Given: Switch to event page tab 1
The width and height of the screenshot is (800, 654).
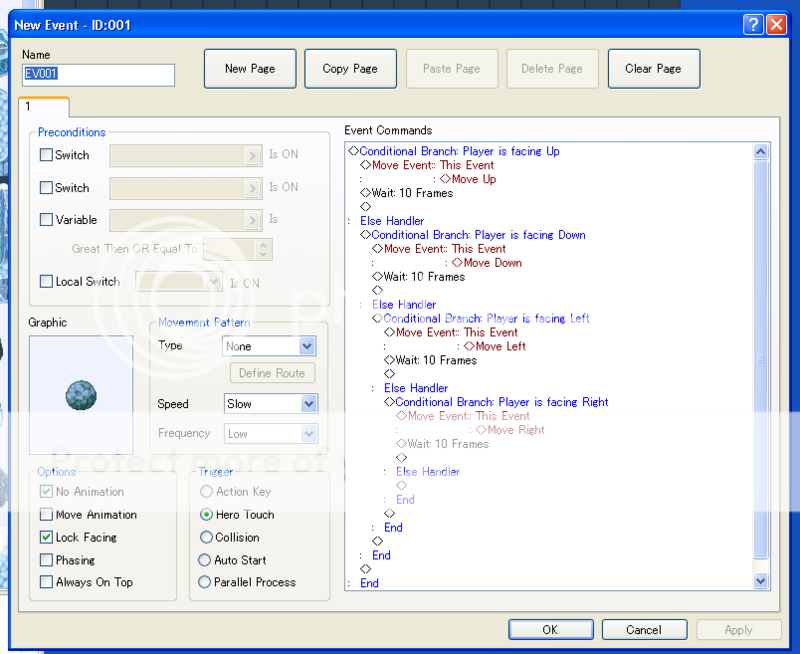Looking at the screenshot, I should (43, 107).
